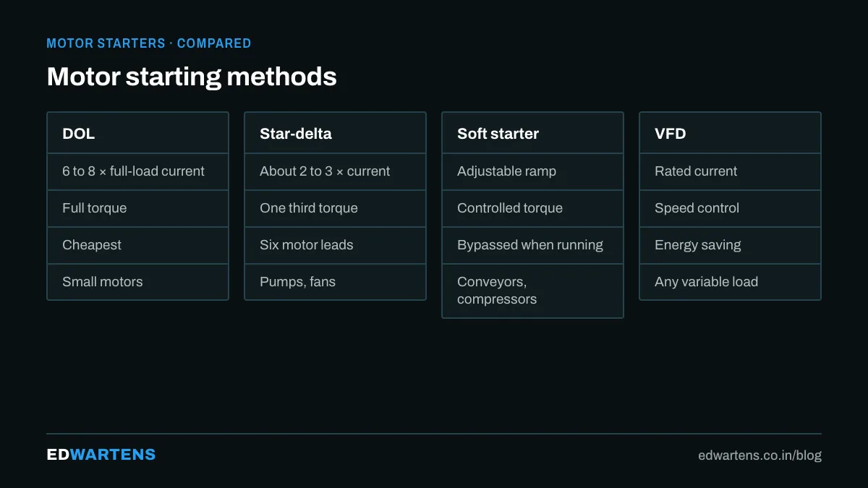Click the 'Speed control' cell
This screenshot has height=488, width=868.
coord(730,209)
